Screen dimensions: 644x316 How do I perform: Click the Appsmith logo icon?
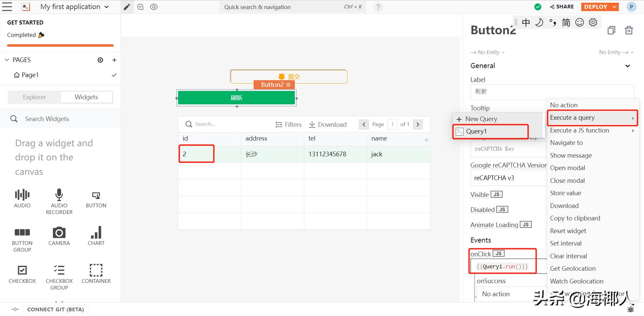click(26, 7)
